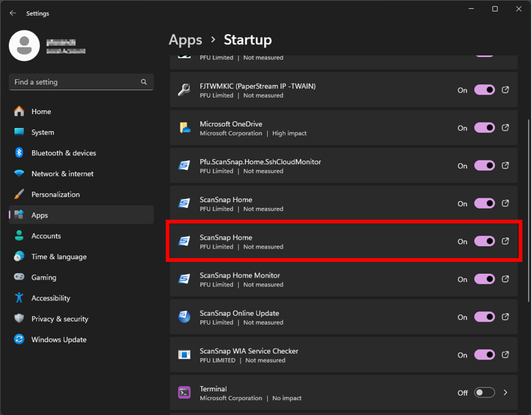The image size is (532, 415).
Task: Open the user profile avatar
Action: tap(24, 46)
